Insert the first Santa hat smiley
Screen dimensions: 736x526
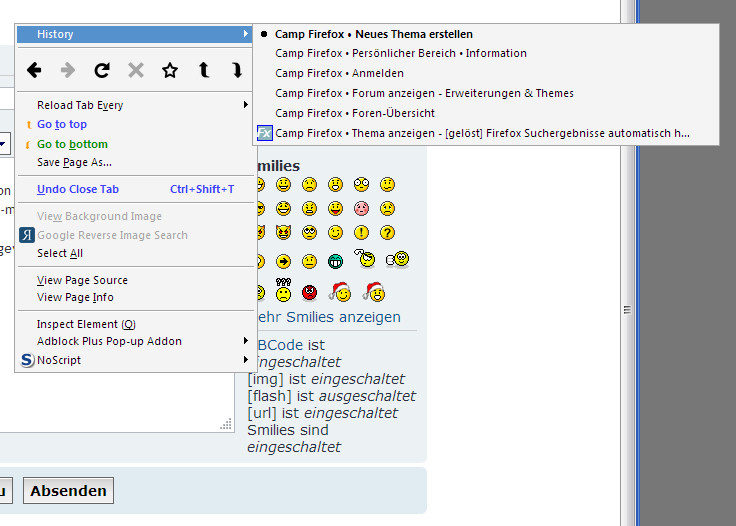pos(340,291)
